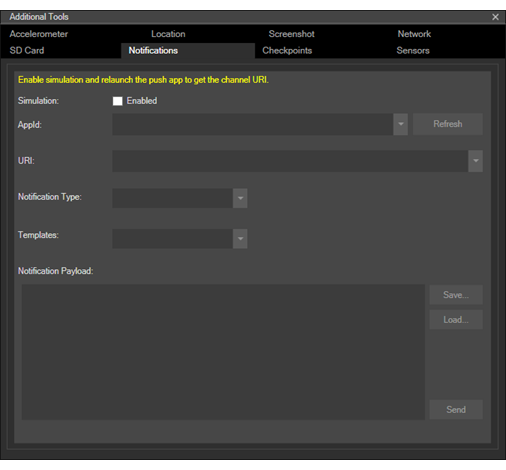Click the Load... button
Image resolution: width=506 pixels, height=470 pixels.
tap(456, 320)
